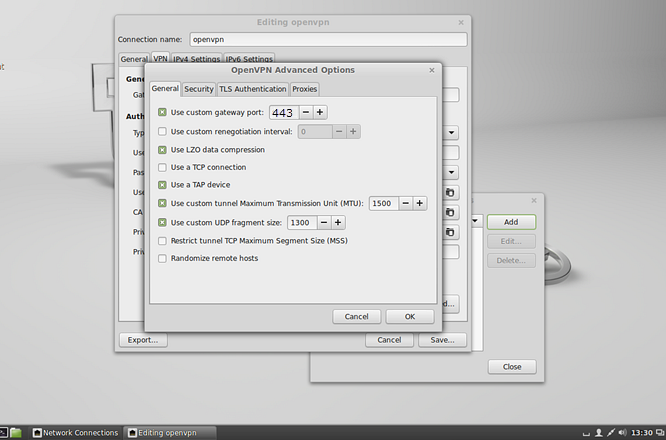
Task: Uncheck Use a TAP device
Action: (162, 185)
